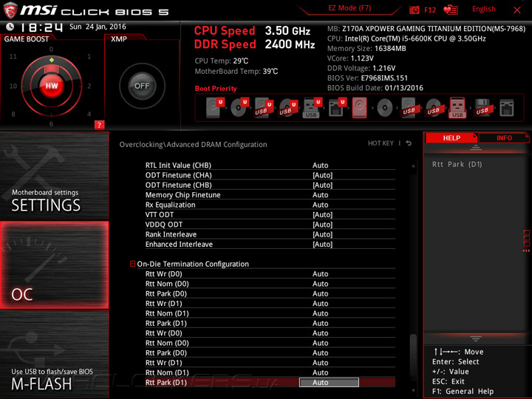The height and width of the screenshot is (399, 532).
Task: Open the favorites heart icon
Action: [x=451, y=10]
